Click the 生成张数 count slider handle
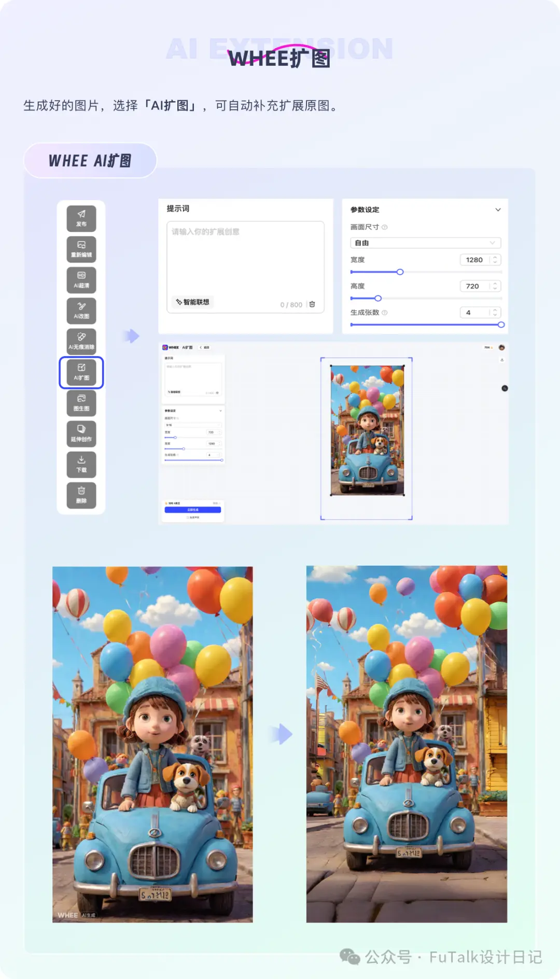This screenshot has height=979, width=560. (501, 325)
